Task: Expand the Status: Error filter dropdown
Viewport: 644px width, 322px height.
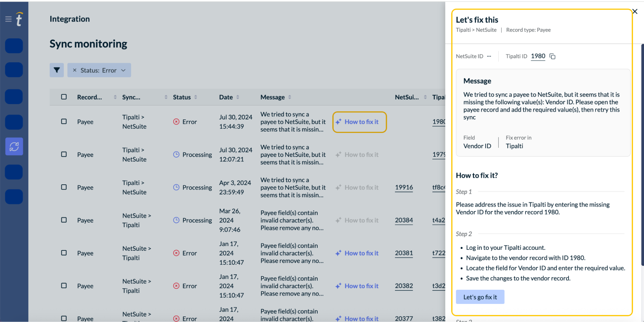Action: (124, 70)
